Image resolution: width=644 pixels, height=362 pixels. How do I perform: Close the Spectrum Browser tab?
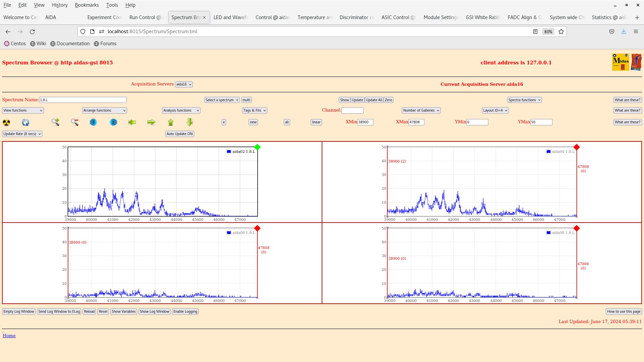(204, 17)
